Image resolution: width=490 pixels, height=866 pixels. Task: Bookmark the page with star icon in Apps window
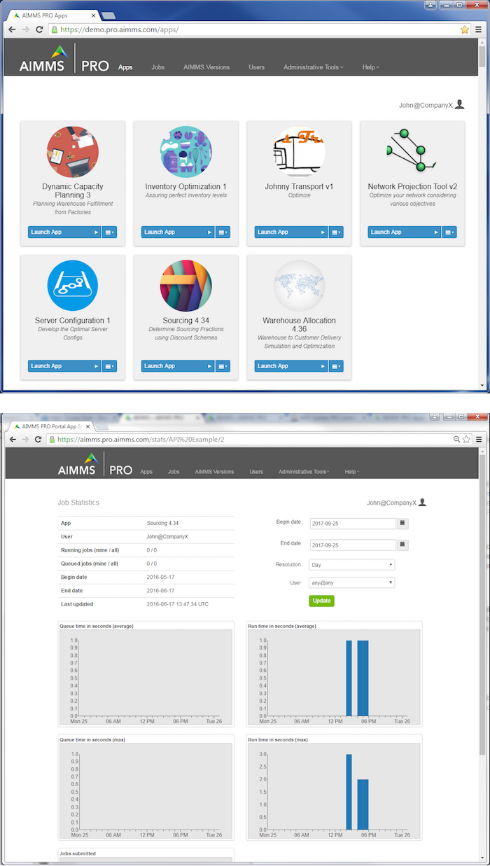465,29
